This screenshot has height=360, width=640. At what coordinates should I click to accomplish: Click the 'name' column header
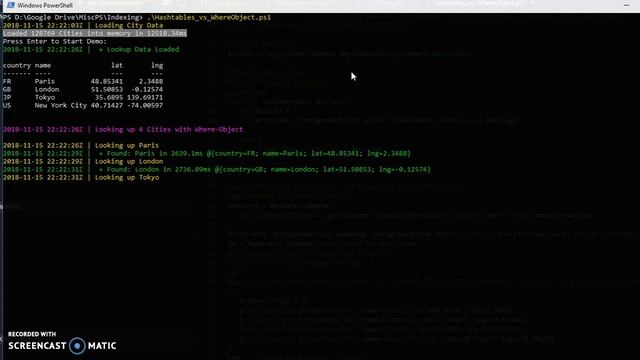[43, 65]
